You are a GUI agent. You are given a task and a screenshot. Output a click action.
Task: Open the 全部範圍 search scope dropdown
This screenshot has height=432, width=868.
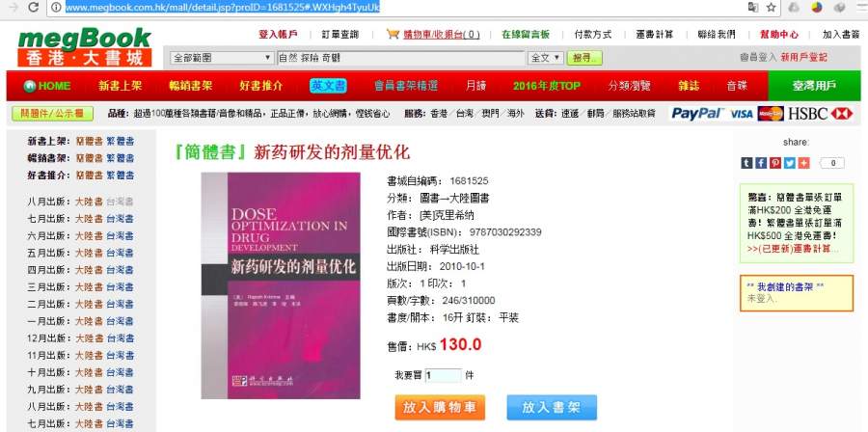pos(223,58)
